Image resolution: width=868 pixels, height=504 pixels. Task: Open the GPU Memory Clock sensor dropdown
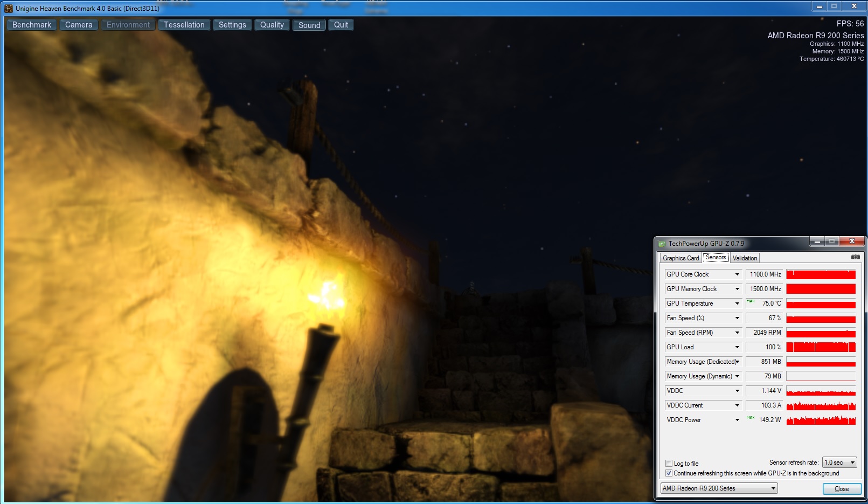coord(737,289)
